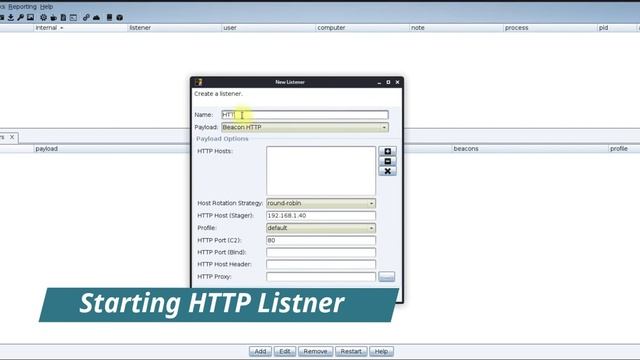Open the Help menu

[x=47, y=7]
